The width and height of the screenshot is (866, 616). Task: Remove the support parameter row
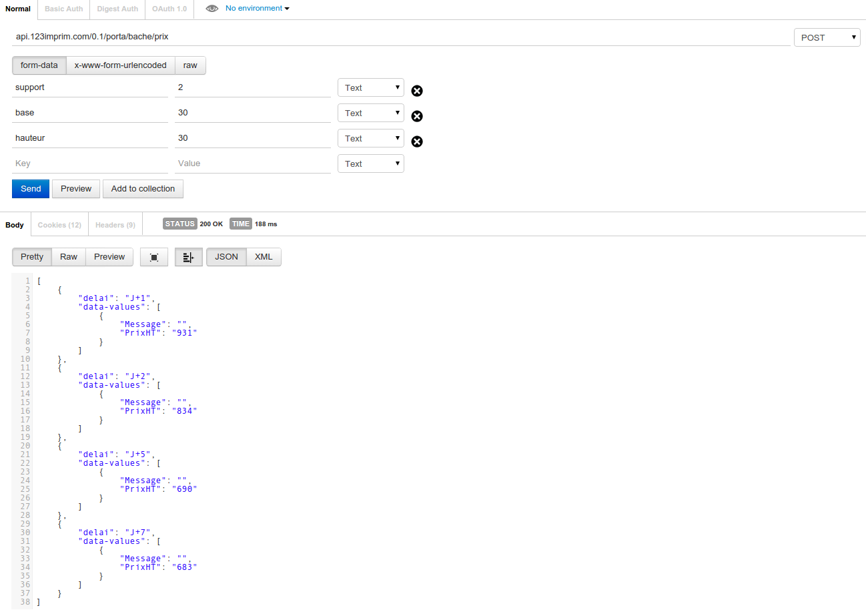[x=417, y=91]
